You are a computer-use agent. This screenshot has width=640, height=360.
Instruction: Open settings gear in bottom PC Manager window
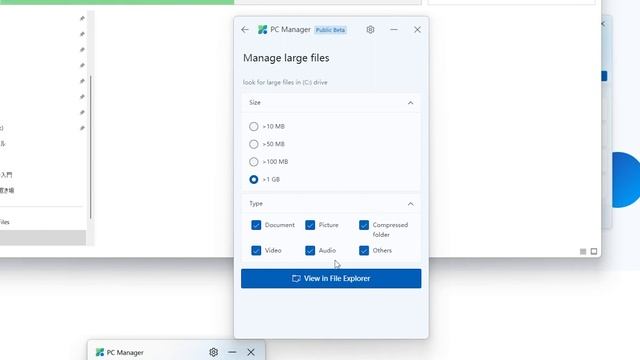point(213,352)
